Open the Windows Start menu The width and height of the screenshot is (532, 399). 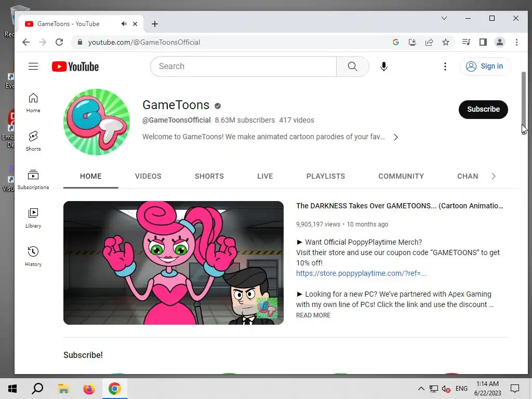[x=12, y=389]
